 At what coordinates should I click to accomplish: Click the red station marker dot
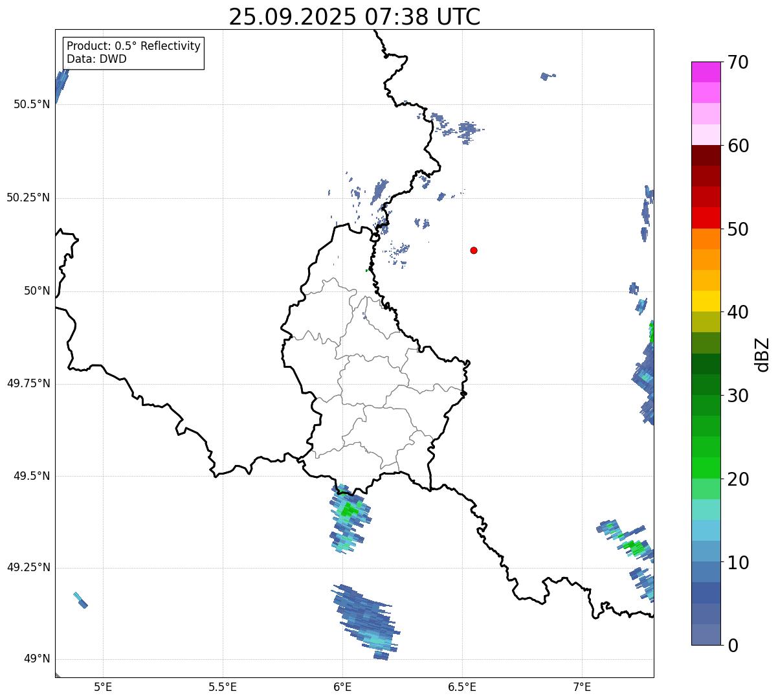474,250
